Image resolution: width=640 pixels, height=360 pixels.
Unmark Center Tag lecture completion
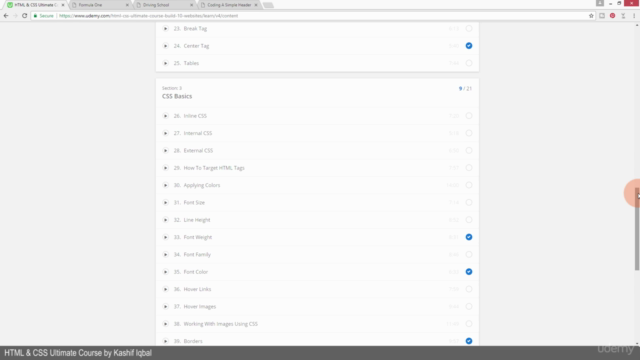click(x=469, y=46)
